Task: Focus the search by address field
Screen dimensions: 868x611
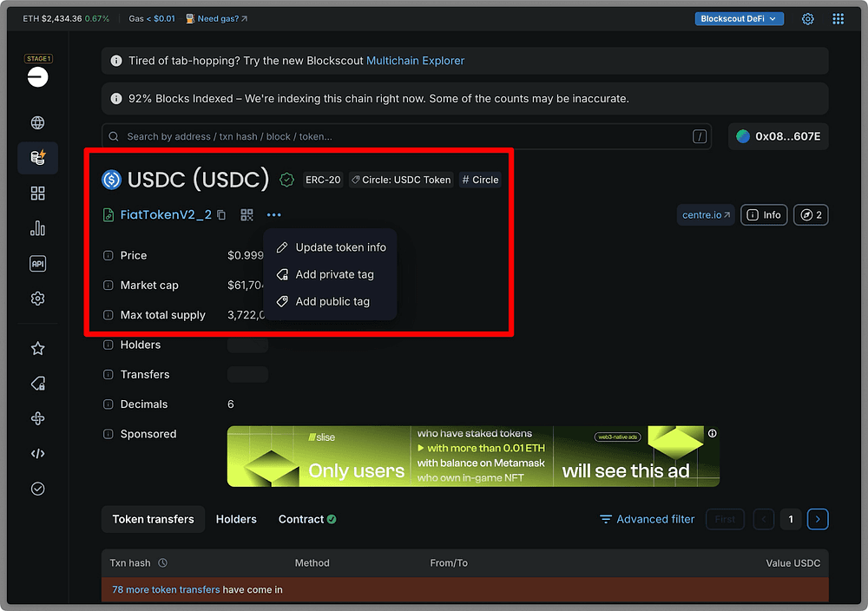Action: coord(406,136)
